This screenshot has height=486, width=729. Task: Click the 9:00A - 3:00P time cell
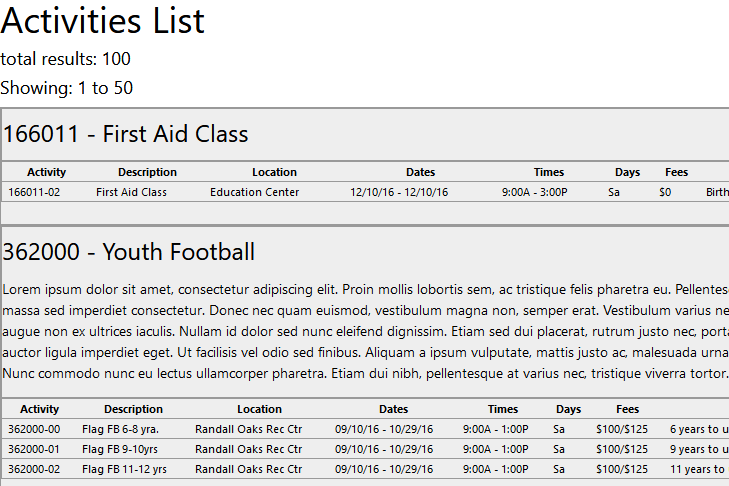[x=534, y=192]
